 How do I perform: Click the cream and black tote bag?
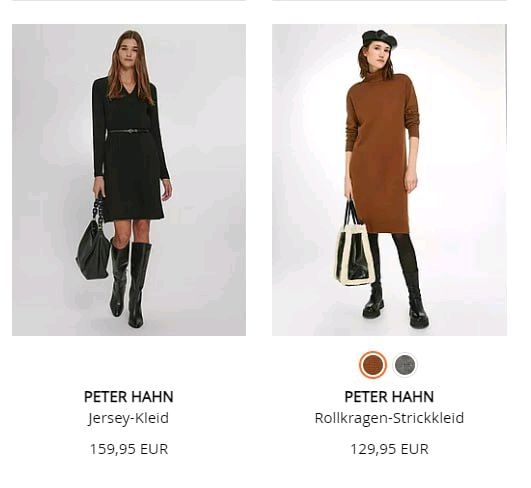pyautogui.click(x=352, y=254)
